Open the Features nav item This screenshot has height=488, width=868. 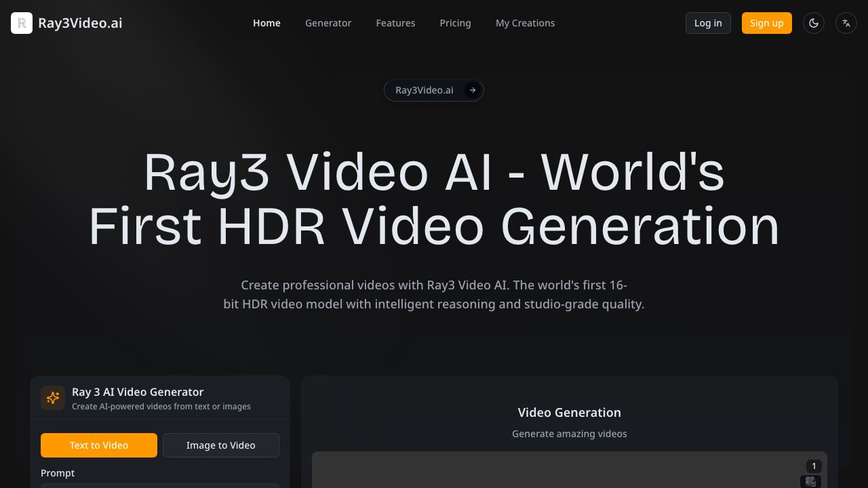pos(395,23)
